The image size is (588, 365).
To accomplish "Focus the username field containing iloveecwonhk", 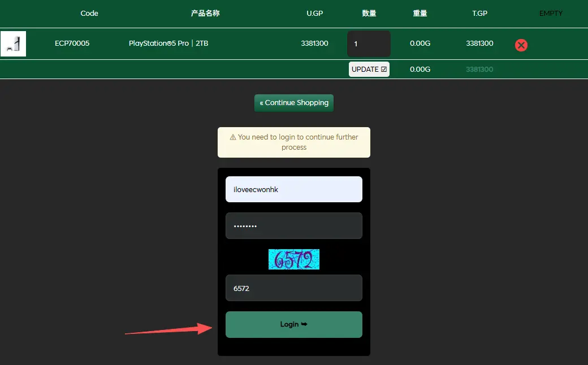I will point(294,189).
